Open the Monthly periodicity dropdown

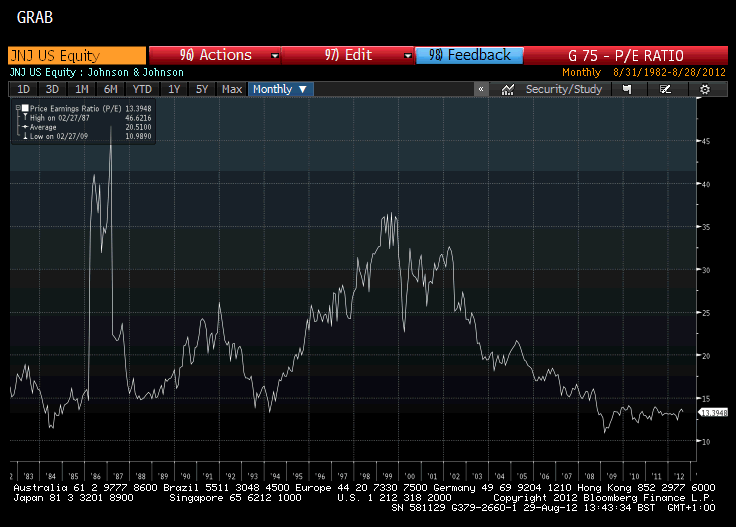tap(280, 89)
